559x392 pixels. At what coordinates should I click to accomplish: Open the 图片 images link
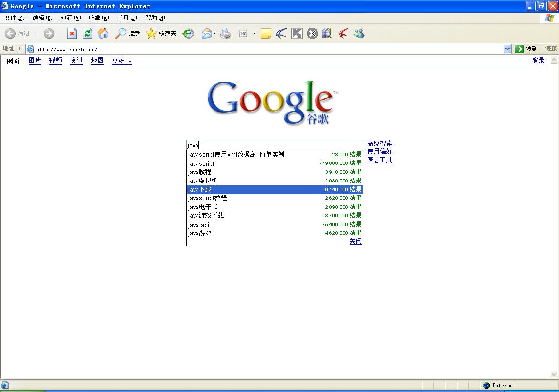click(34, 61)
